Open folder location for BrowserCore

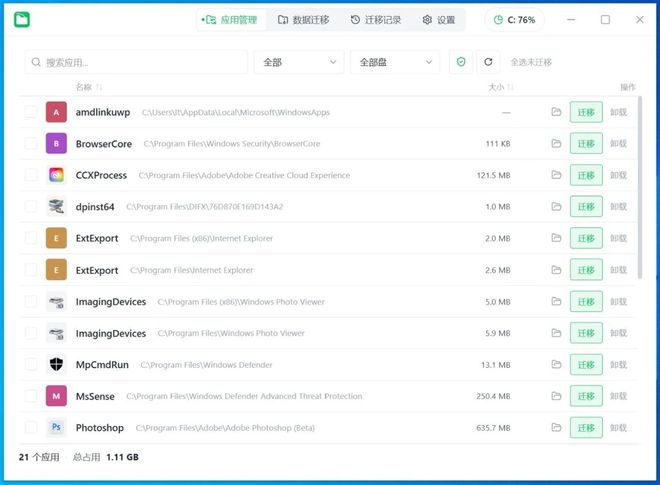click(x=556, y=144)
